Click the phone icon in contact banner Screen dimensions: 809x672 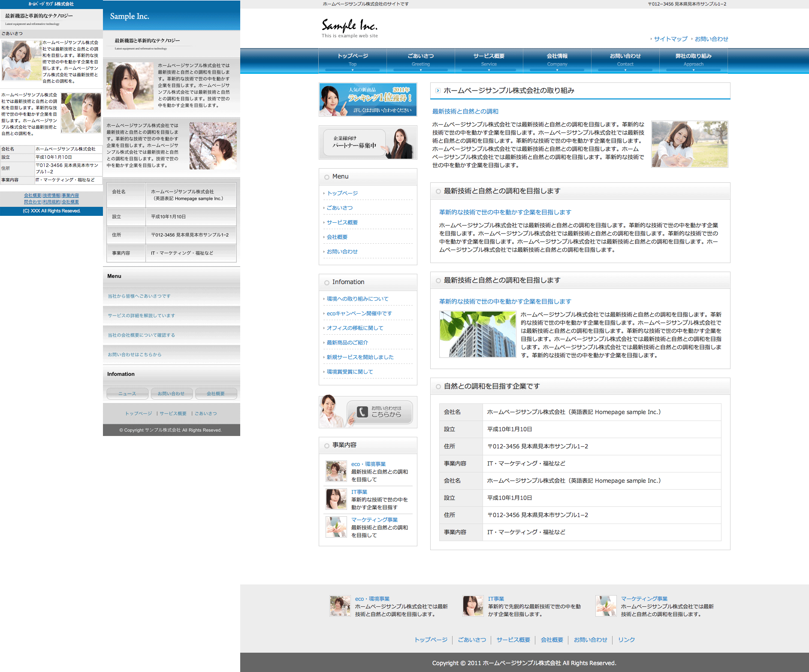click(362, 412)
